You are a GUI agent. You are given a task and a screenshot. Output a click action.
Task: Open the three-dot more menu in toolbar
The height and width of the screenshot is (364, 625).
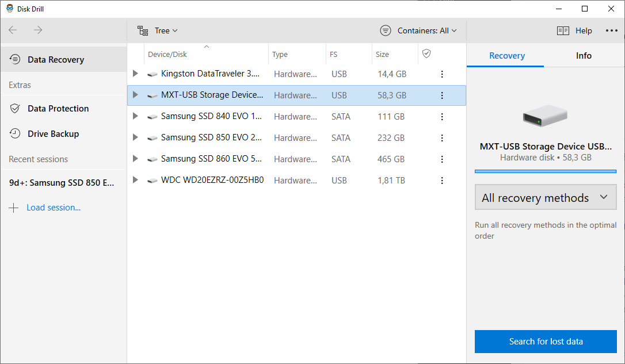[x=611, y=30]
